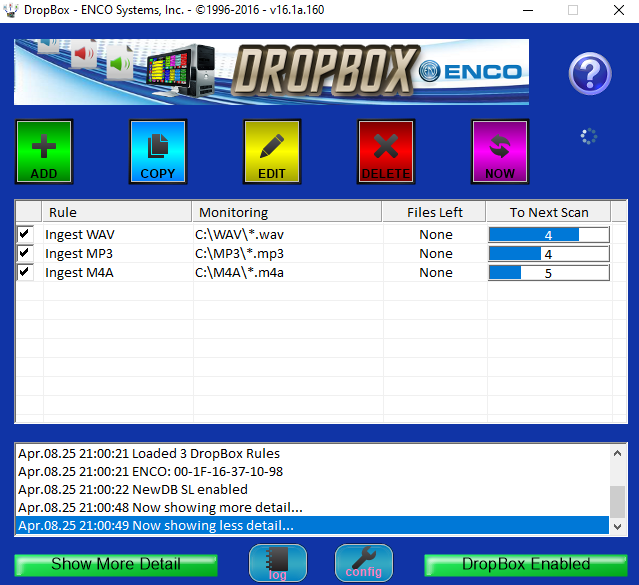Sort by the Rule column header
Viewport: 639px width, 585px height.
pyautogui.click(x=117, y=212)
